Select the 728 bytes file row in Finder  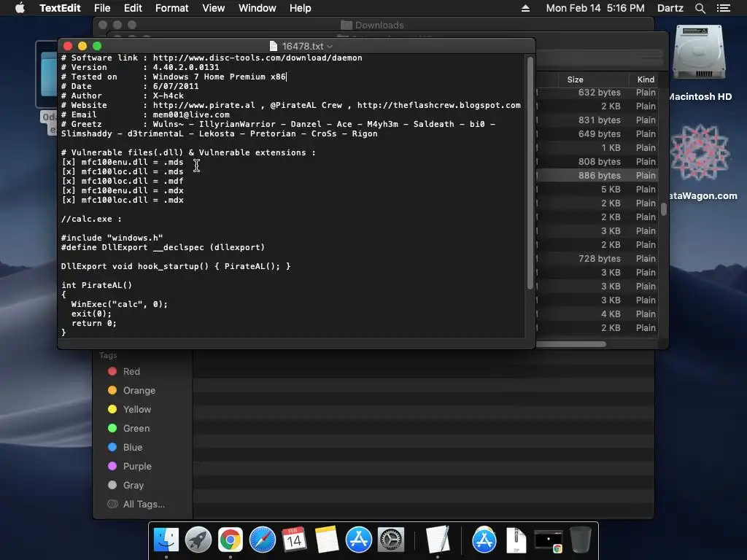[598, 259]
